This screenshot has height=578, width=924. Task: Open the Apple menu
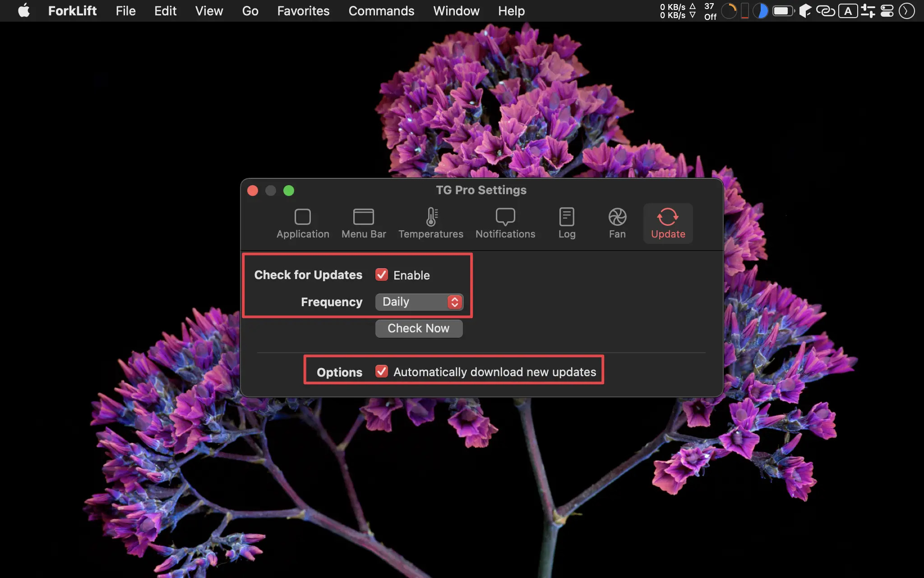(x=24, y=10)
